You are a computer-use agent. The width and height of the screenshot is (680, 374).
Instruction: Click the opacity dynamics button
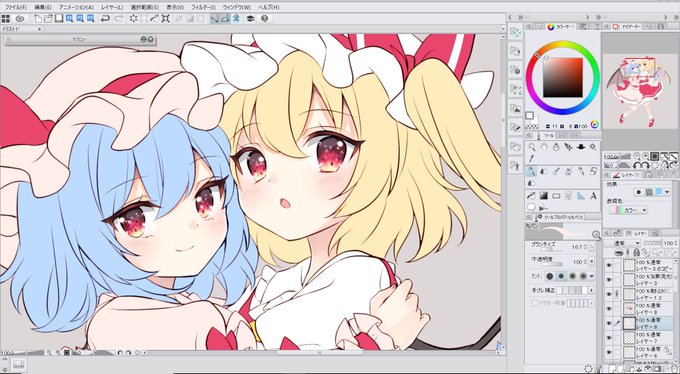(592, 262)
